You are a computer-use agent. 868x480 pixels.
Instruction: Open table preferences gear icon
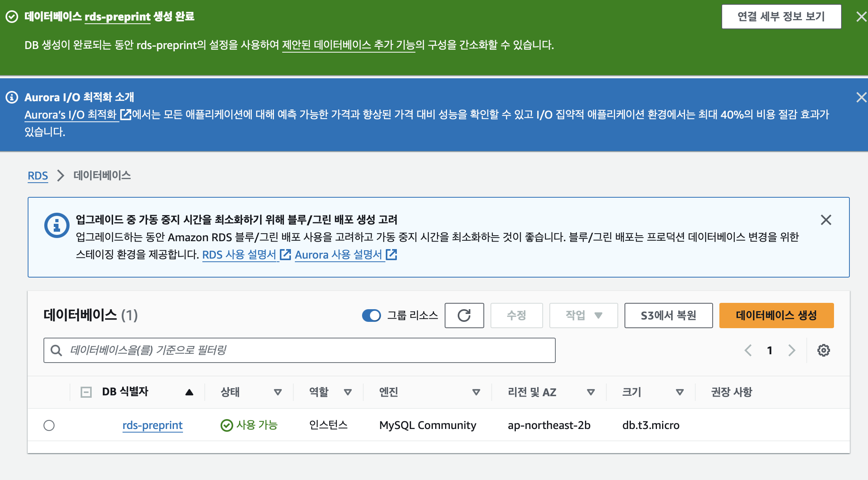pyautogui.click(x=824, y=350)
